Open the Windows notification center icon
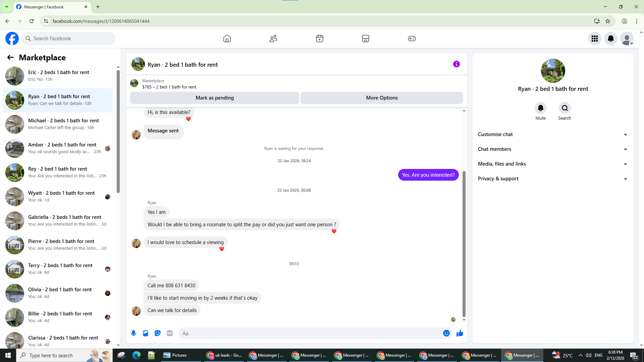The width and height of the screenshot is (644, 362). (634, 355)
